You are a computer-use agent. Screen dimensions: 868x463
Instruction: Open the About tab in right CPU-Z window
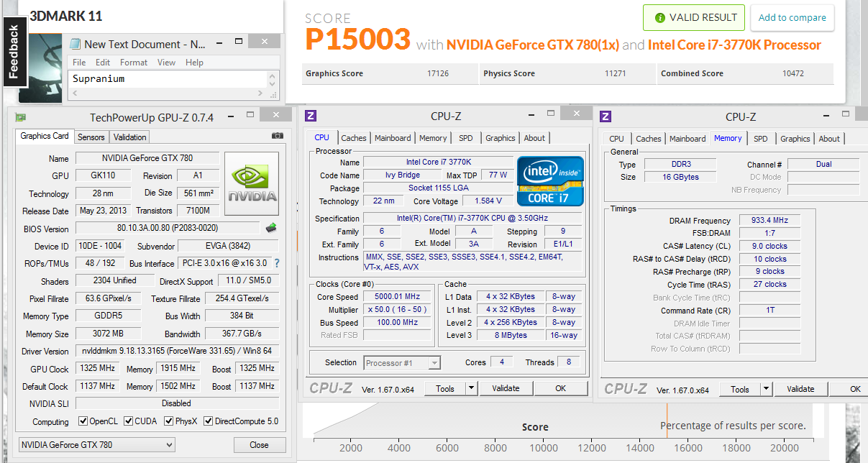click(829, 139)
